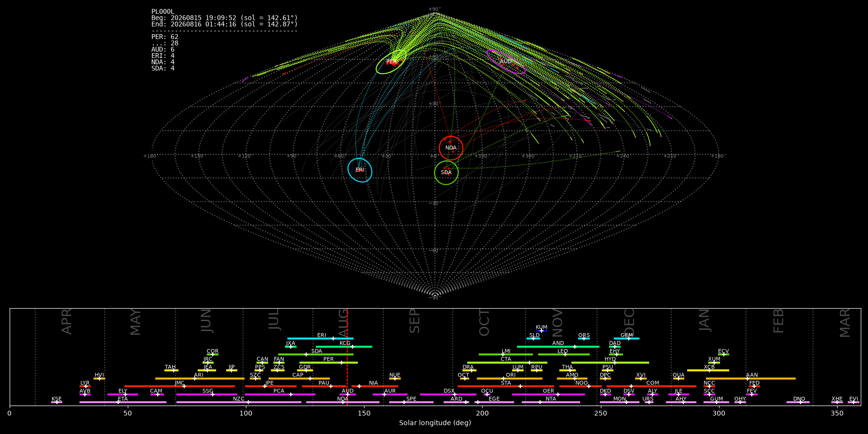Viewport: 868px width, 434px height.
Task: Select the NZC pink activity bar
Action: click(x=239, y=402)
